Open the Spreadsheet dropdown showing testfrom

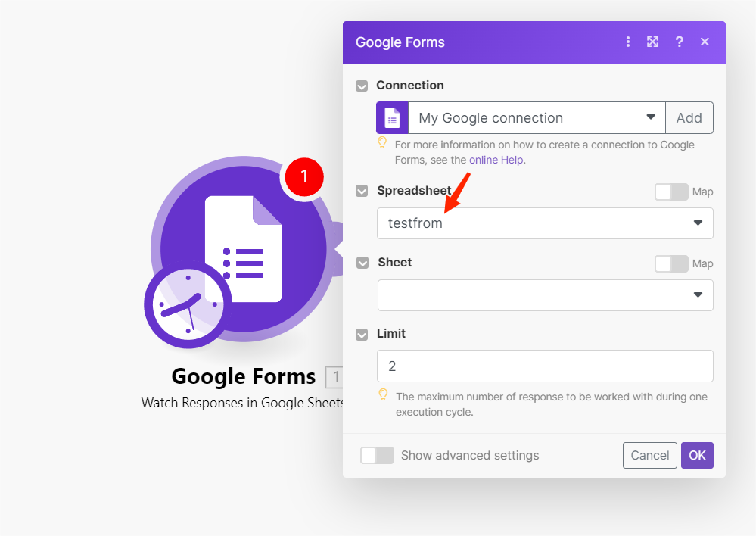point(545,223)
